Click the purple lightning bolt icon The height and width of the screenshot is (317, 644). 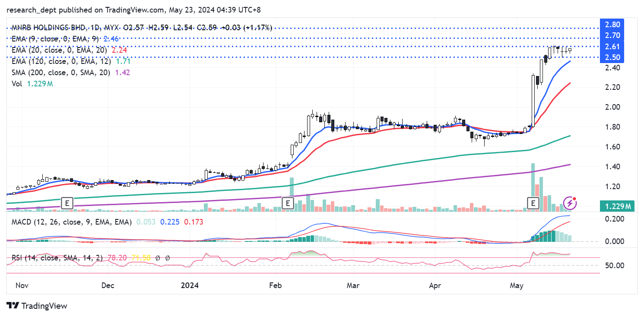pos(571,202)
